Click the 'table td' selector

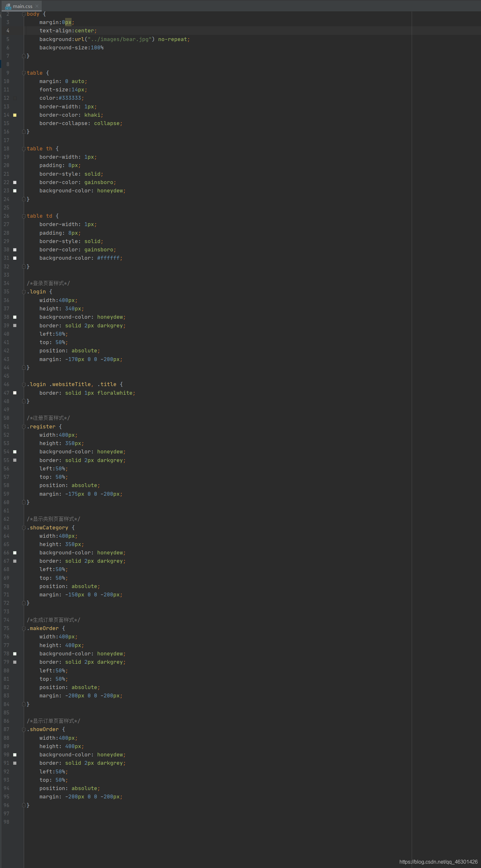click(x=39, y=216)
